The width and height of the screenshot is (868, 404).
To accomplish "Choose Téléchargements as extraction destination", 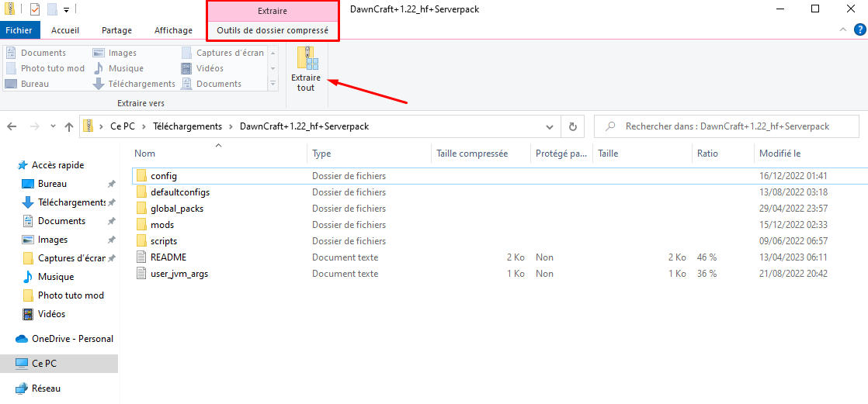I will tap(134, 84).
